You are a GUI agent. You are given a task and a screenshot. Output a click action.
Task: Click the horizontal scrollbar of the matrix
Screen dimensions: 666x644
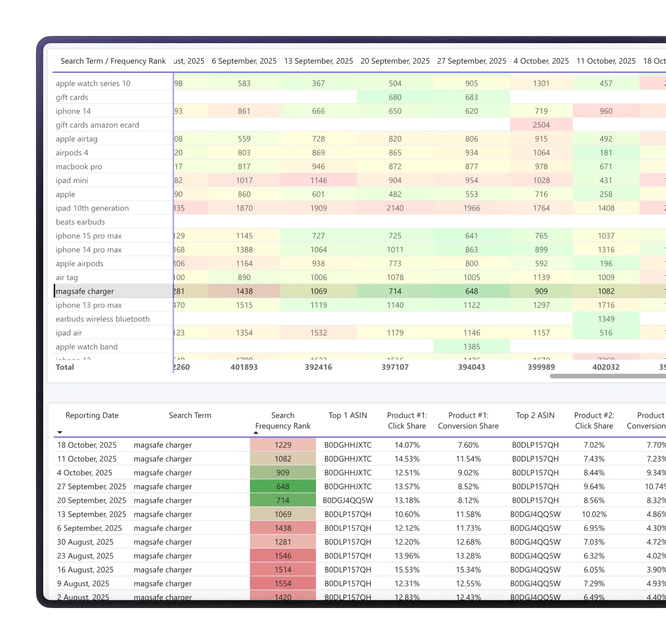607,376
